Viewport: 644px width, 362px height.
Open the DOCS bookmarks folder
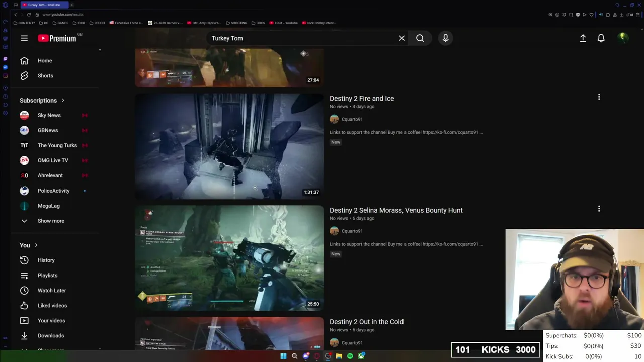click(258, 23)
